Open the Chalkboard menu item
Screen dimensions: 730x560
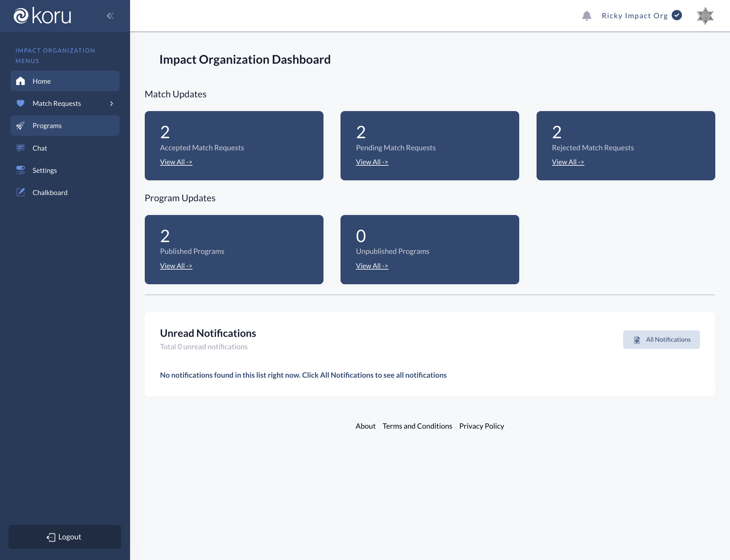tap(65, 192)
